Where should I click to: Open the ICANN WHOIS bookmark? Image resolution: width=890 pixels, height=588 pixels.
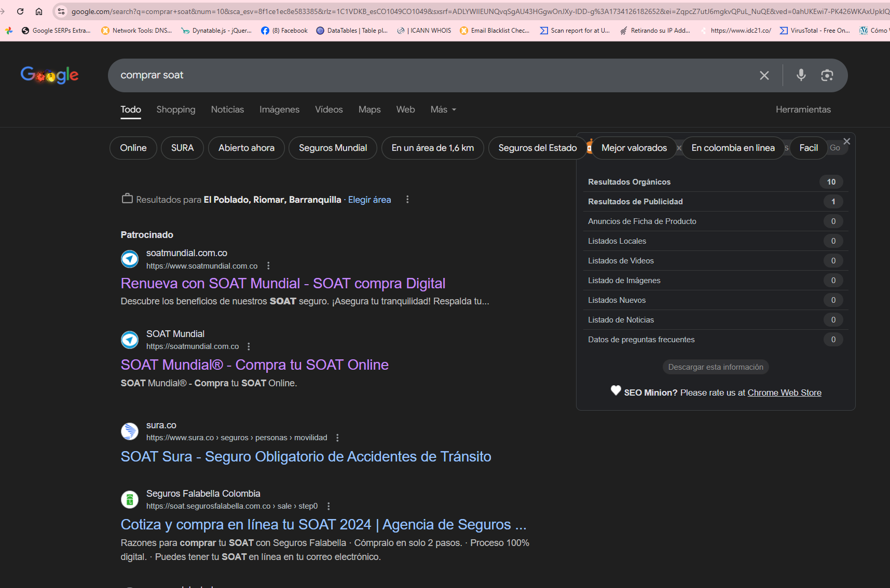(425, 31)
